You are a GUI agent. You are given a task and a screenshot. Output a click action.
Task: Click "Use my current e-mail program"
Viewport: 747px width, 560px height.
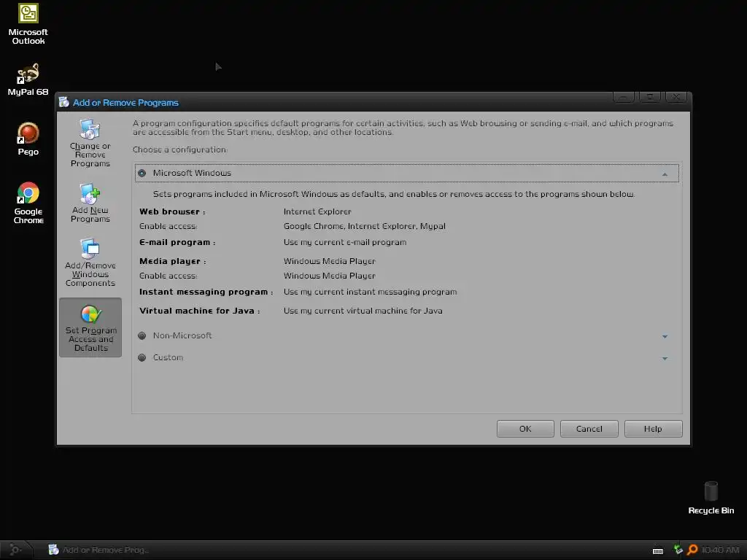[345, 242]
